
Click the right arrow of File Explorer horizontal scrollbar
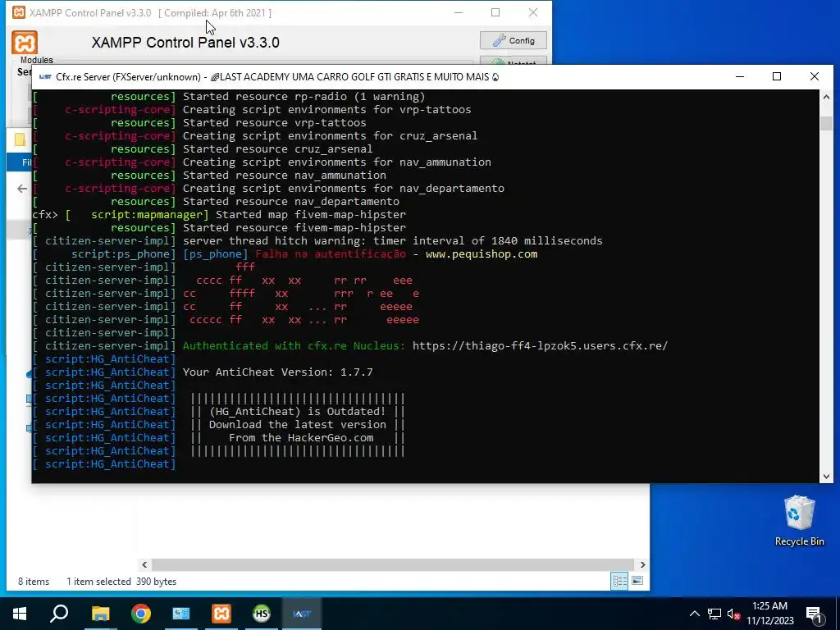(642, 564)
